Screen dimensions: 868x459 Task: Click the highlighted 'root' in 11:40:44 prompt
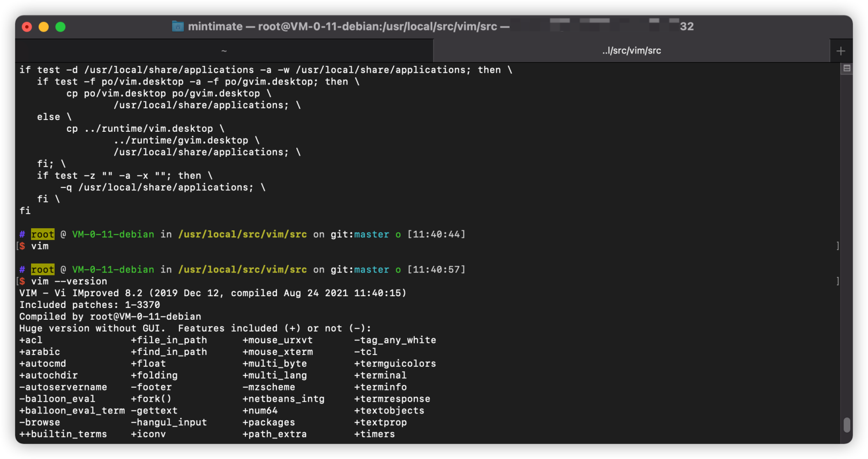42,234
